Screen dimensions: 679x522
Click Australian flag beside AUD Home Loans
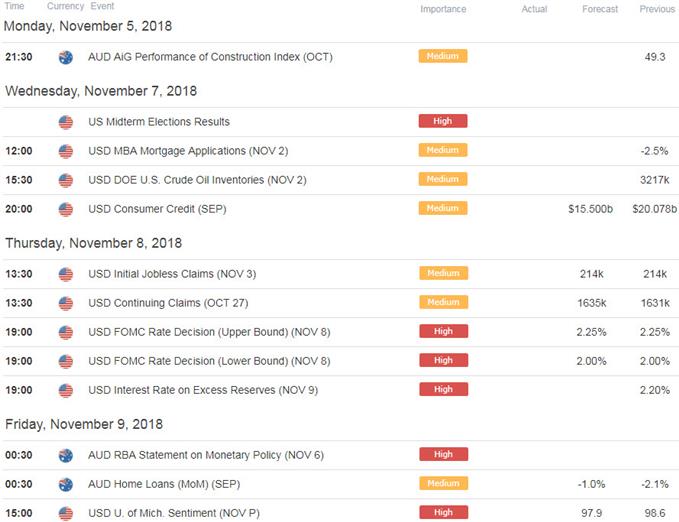66,484
